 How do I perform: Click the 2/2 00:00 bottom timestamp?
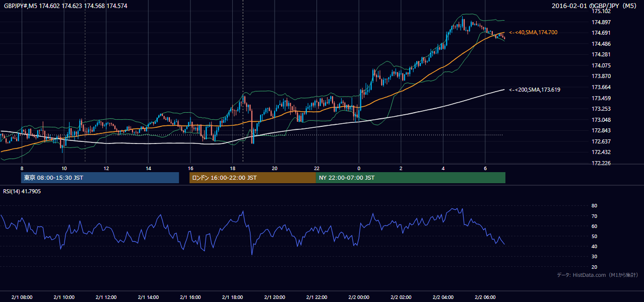pos(359,297)
